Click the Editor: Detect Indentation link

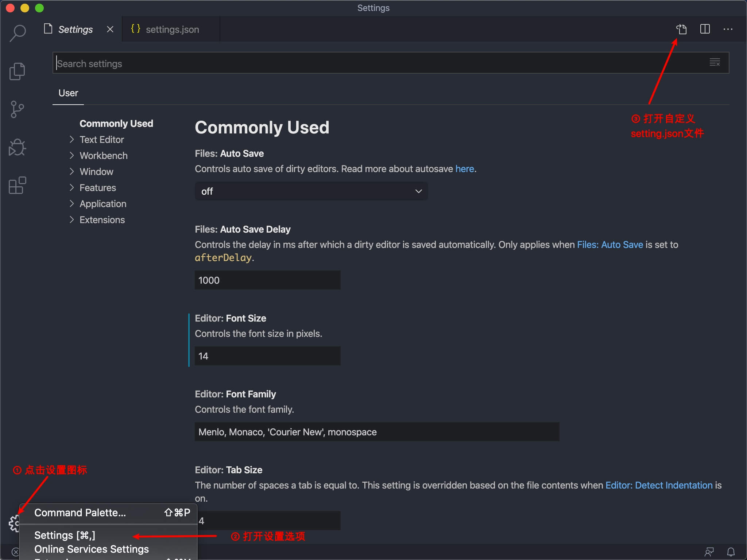pyautogui.click(x=659, y=485)
